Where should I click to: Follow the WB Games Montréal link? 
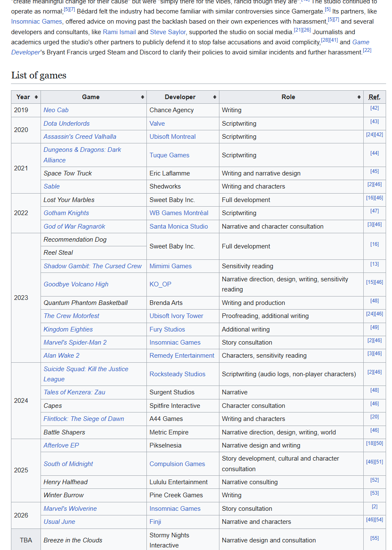pyautogui.click(x=179, y=213)
